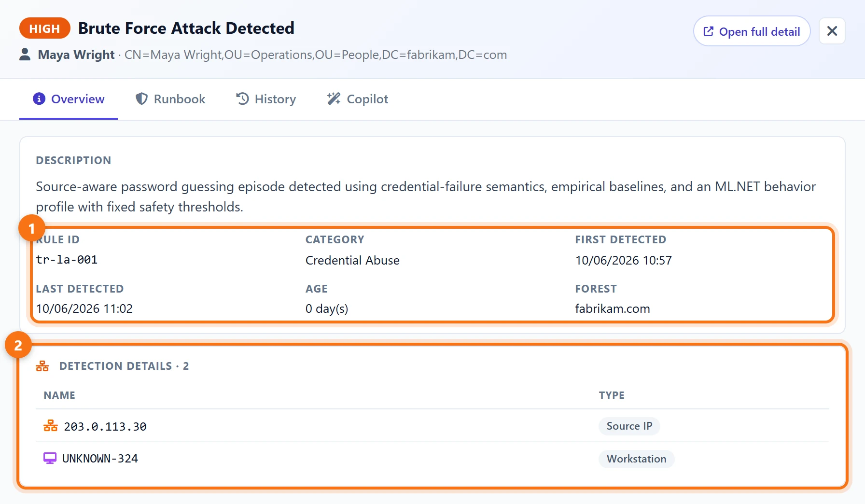Click the TYPE column header
865x504 pixels.
(x=612, y=395)
